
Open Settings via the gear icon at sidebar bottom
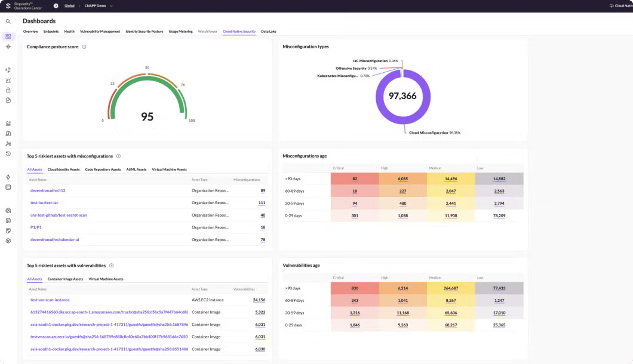tap(8, 240)
